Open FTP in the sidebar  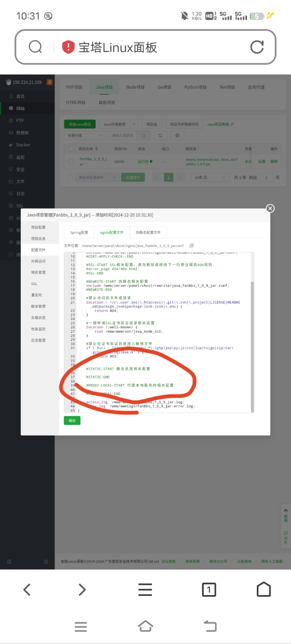click(x=20, y=120)
